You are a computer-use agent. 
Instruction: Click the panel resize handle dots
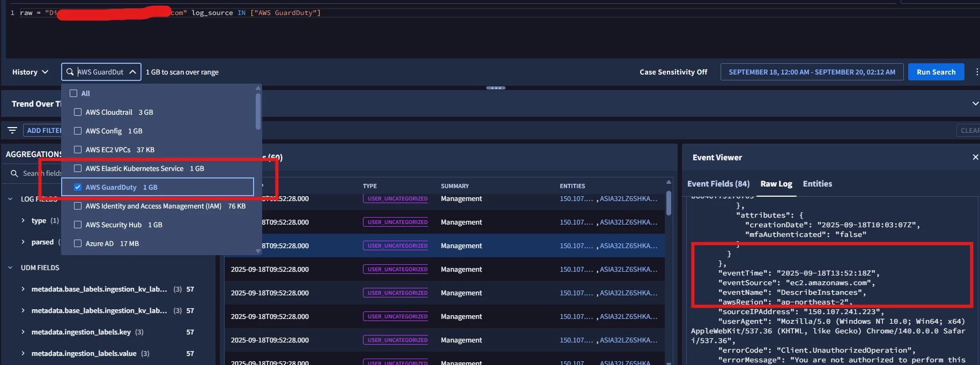496,88
